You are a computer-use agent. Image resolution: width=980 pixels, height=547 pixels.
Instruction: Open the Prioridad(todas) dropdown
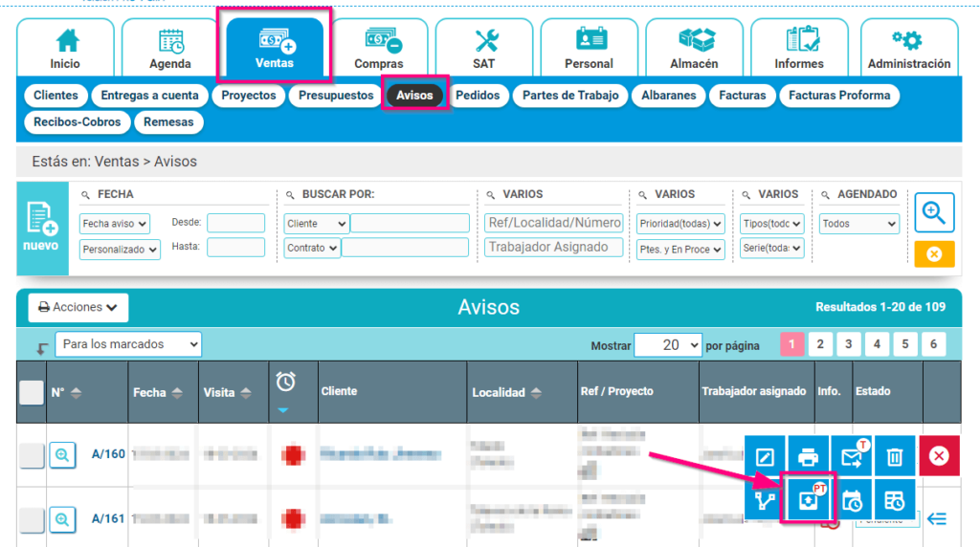(x=680, y=224)
